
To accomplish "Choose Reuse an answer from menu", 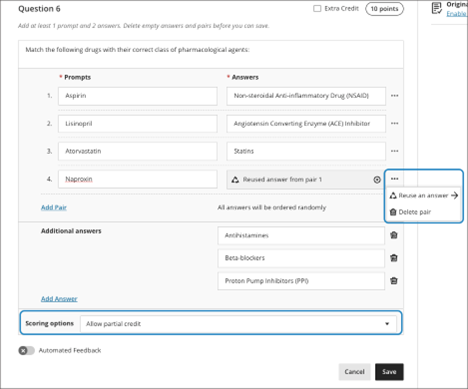I will (424, 195).
